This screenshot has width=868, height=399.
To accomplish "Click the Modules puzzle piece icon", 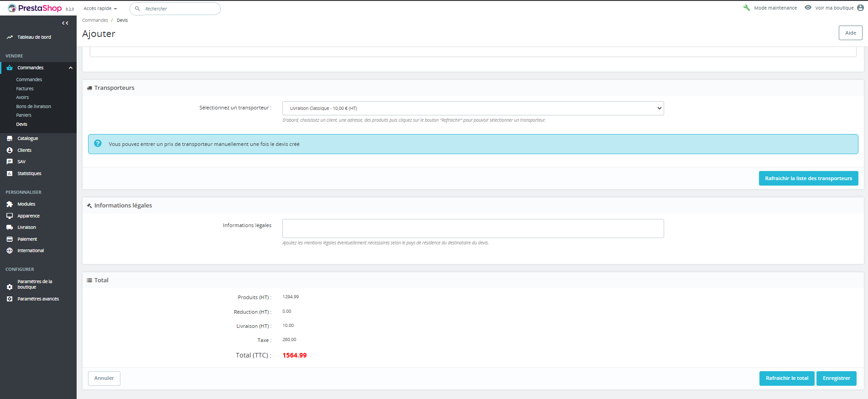I will click(10, 204).
